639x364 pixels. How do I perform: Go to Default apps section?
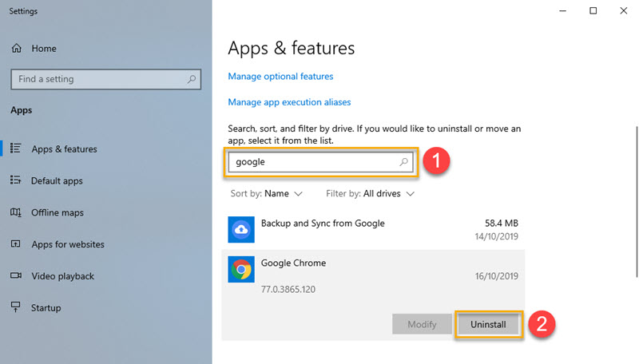click(x=57, y=180)
